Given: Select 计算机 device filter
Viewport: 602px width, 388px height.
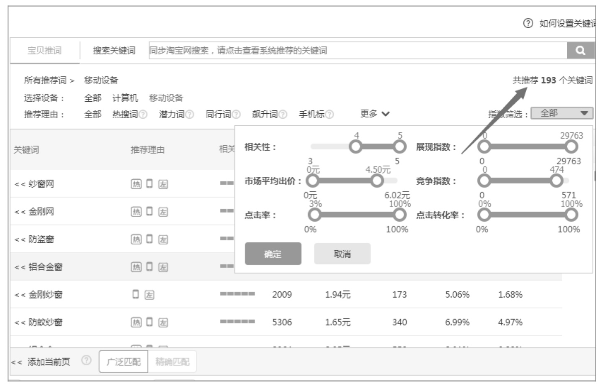Looking at the screenshot, I should 125,98.
